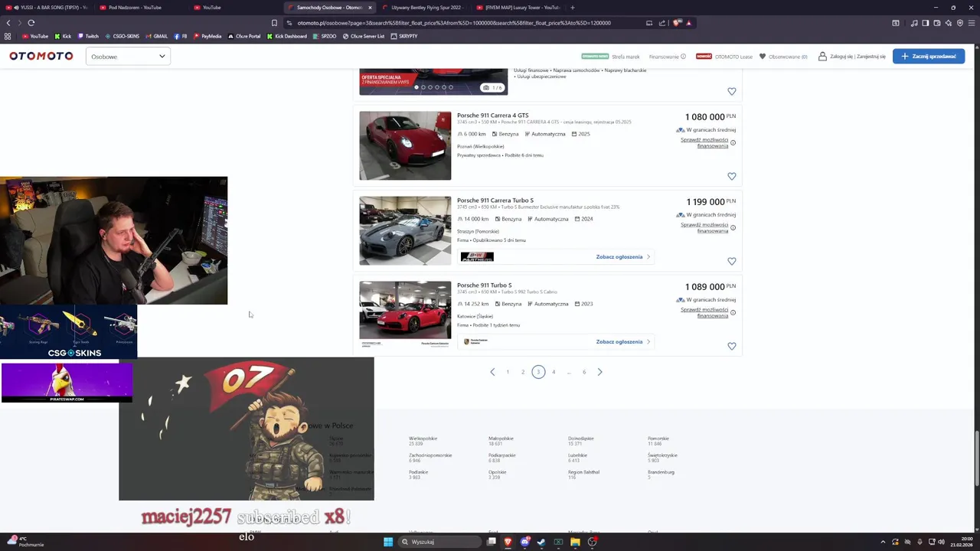Open Zaloguj się login link
The width and height of the screenshot is (980, 551).
point(842,57)
